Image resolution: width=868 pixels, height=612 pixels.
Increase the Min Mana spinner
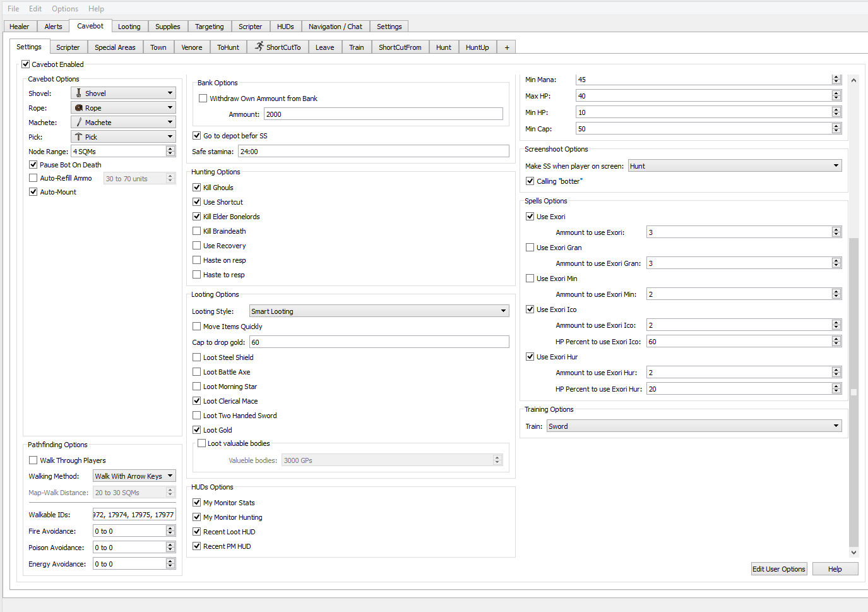click(836, 77)
